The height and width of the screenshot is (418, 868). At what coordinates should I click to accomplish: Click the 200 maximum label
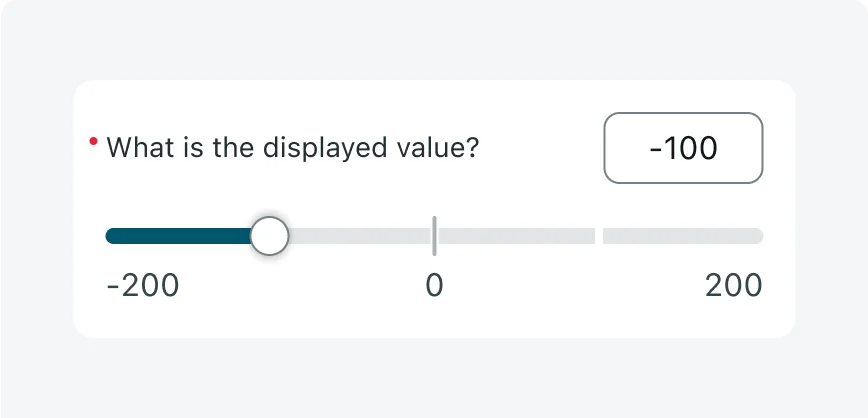point(733,286)
